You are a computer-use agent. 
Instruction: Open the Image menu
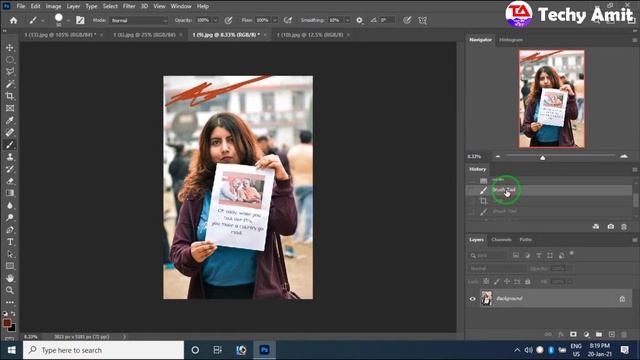(53, 6)
